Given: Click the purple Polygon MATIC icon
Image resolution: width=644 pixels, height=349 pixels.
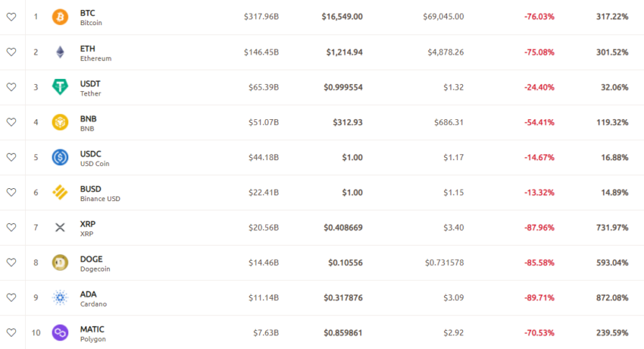Looking at the screenshot, I should (60, 332).
